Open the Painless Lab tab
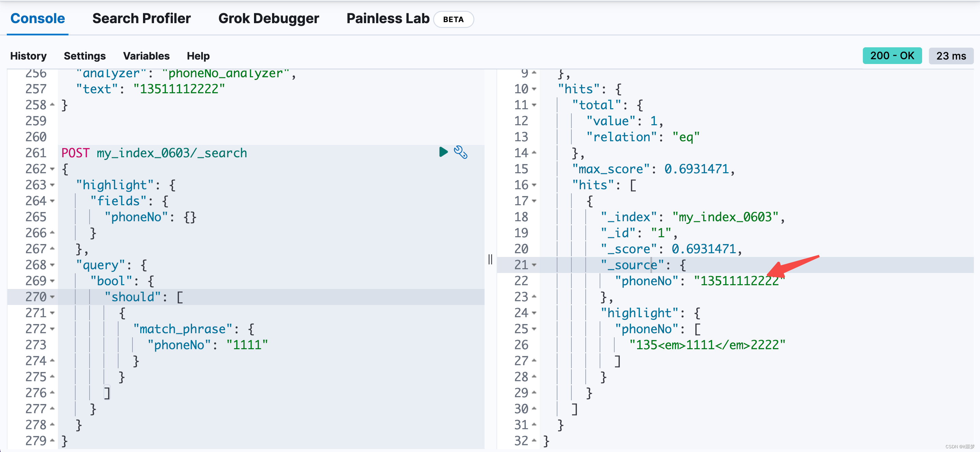The height and width of the screenshot is (452, 980). (x=388, y=18)
